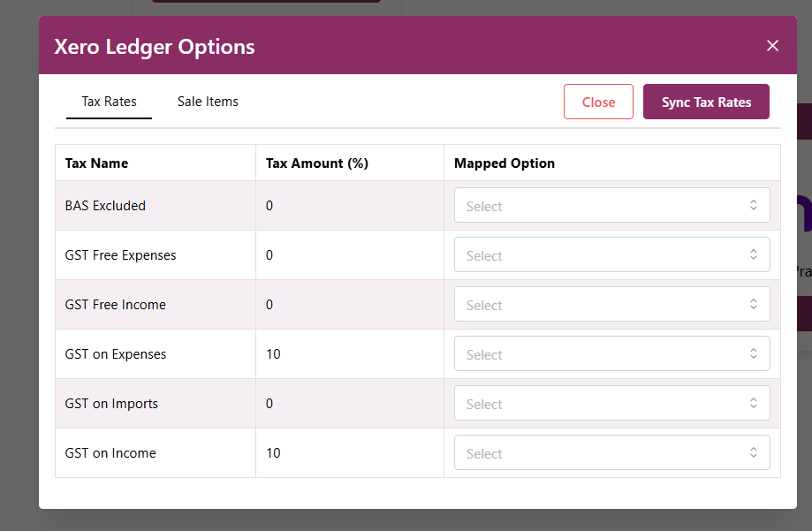Choose the Mapped Option dropdown for GST on Income
This screenshot has width=812, height=531.
pyautogui.click(x=611, y=453)
